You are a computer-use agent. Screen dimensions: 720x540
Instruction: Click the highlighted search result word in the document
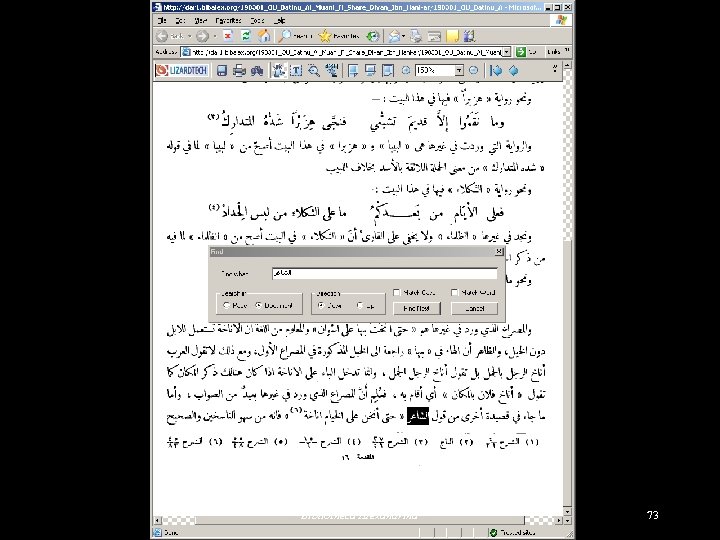point(418,416)
